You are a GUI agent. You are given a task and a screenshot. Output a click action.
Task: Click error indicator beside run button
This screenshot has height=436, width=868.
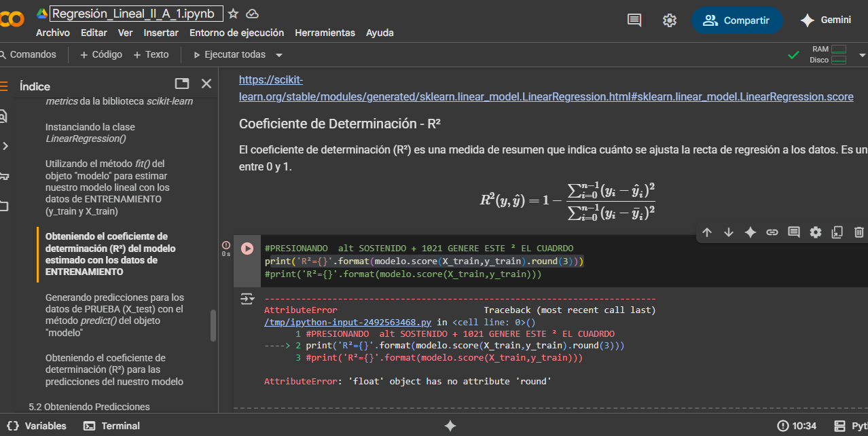(226, 244)
